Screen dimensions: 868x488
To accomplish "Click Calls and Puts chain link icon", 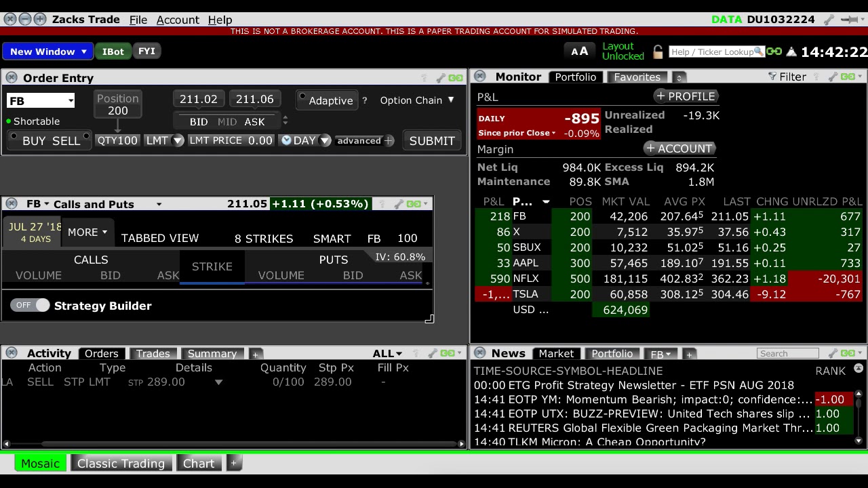I will tap(413, 203).
